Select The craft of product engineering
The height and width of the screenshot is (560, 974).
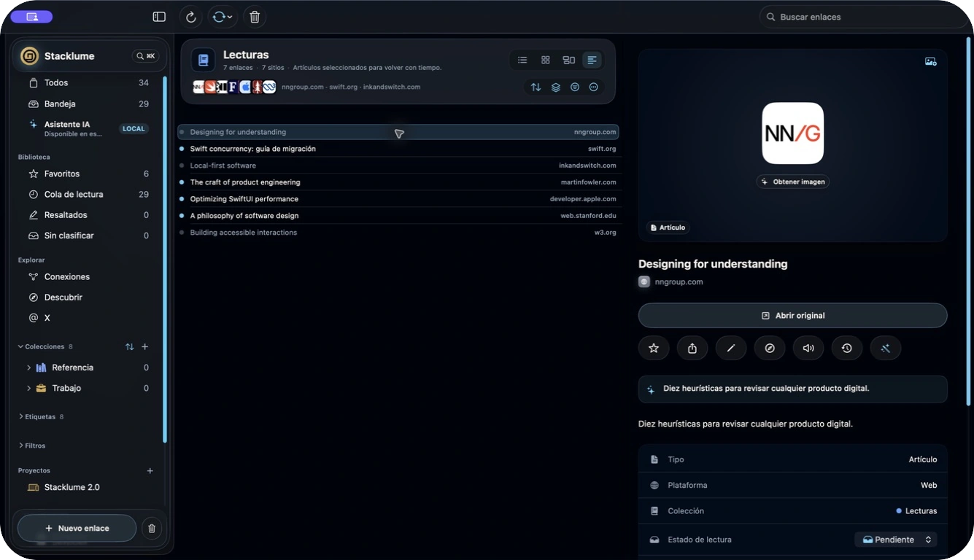[x=398, y=182]
